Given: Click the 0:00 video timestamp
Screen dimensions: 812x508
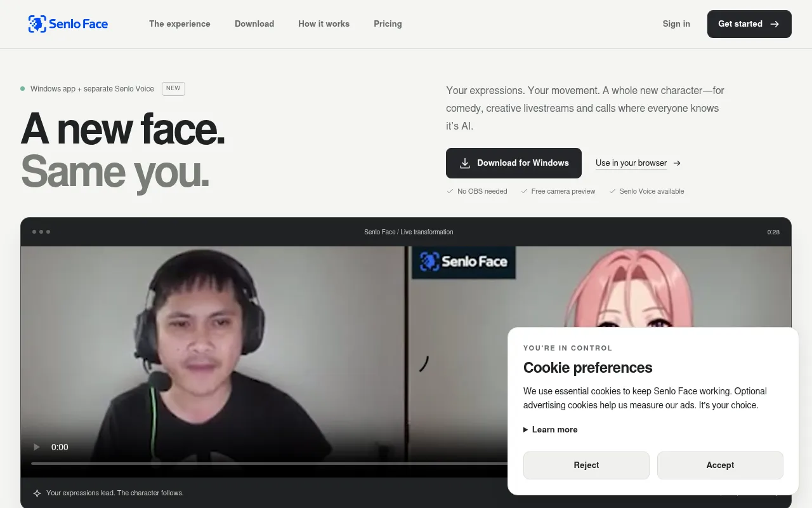Looking at the screenshot, I should point(60,447).
